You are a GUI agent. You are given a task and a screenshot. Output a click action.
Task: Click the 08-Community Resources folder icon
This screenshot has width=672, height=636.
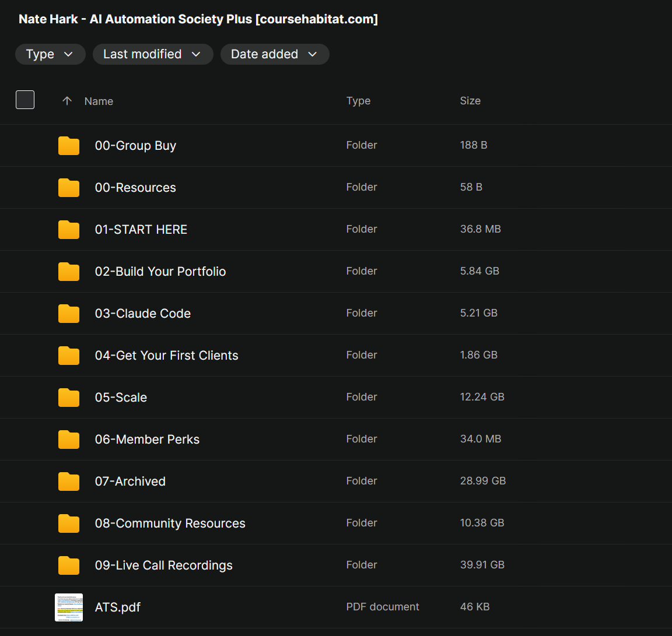69,523
